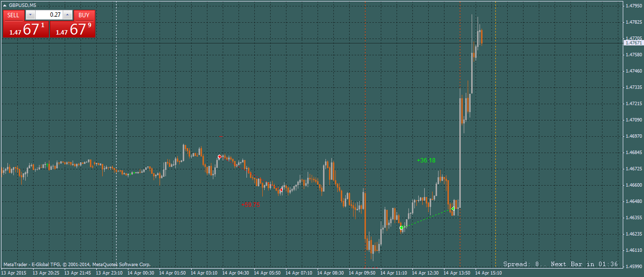The width and height of the screenshot is (644, 277).
Task: Click the 1.47825 price axis label
Action: (634, 22)
